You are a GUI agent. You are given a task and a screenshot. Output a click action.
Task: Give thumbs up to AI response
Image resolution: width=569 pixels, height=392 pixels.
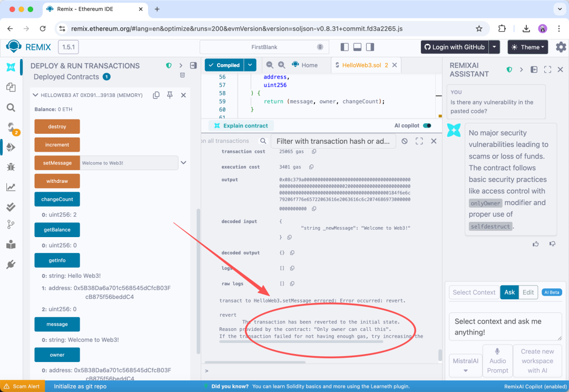(x=536, y=244)
